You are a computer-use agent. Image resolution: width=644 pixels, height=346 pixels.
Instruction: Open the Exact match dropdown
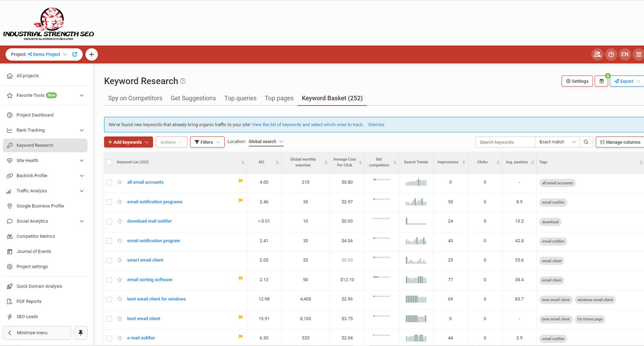(557, 142)
